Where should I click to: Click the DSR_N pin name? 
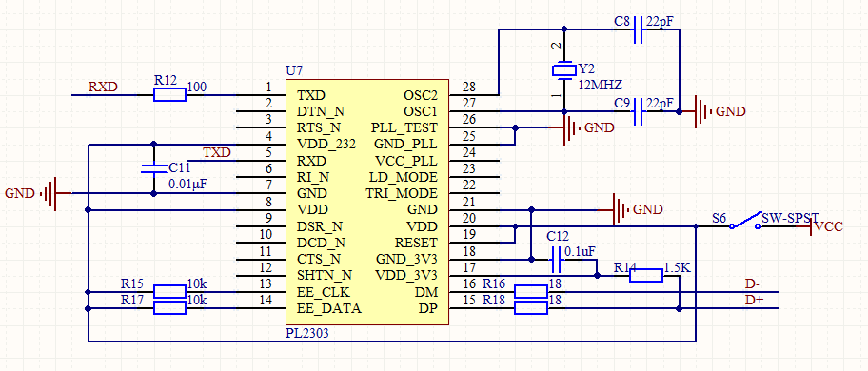(x=320, y=226)
